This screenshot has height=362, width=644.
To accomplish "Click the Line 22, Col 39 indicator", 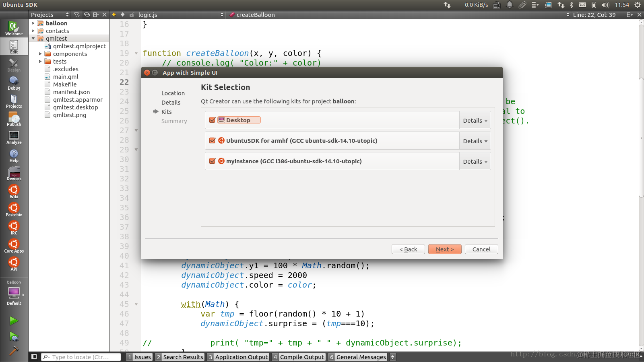I will click(x=594, y=14).
